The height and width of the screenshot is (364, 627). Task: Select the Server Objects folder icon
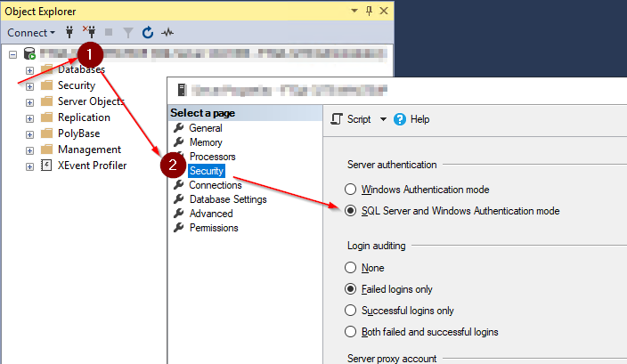(x=47, y=101)
